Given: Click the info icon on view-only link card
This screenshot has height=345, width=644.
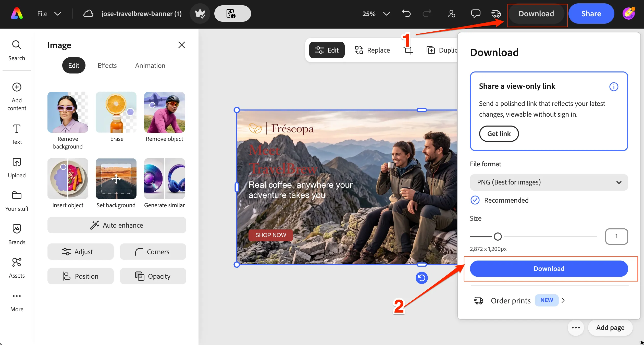Looking at the screenshot, I should (614, 87).
